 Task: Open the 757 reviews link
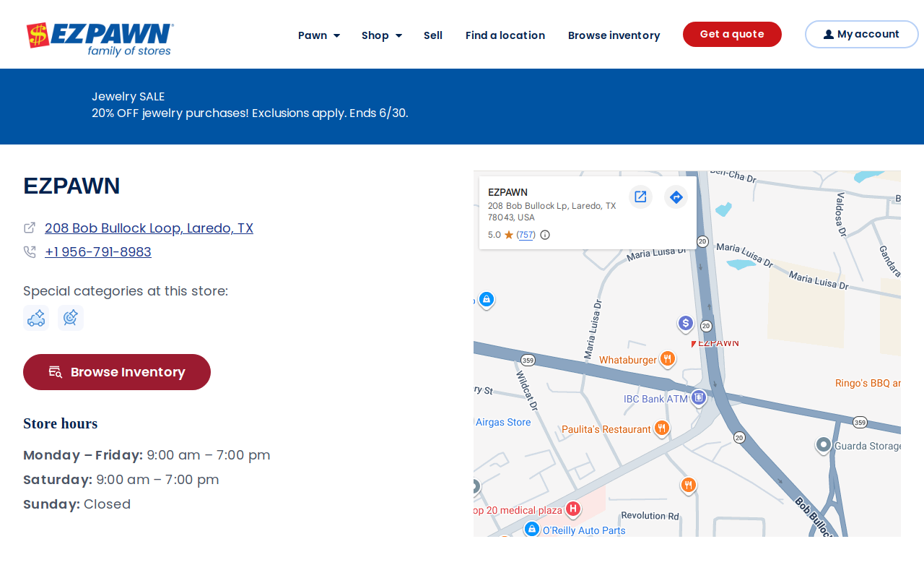point(526,235)
